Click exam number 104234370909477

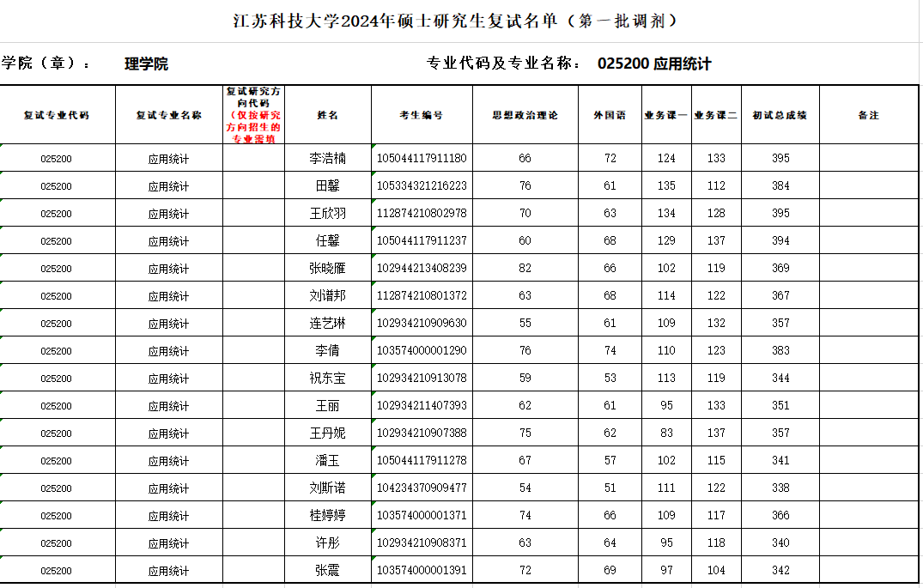[x=422, y=488]
